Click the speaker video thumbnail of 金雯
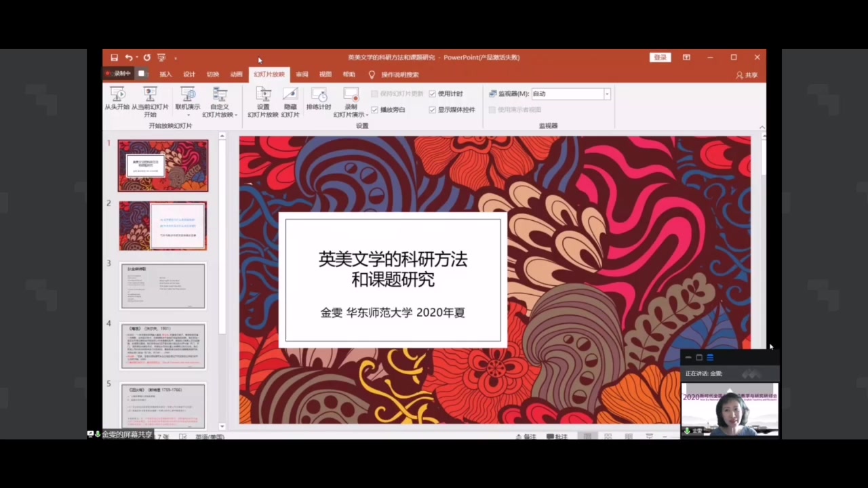 click(x=730, y=409)
